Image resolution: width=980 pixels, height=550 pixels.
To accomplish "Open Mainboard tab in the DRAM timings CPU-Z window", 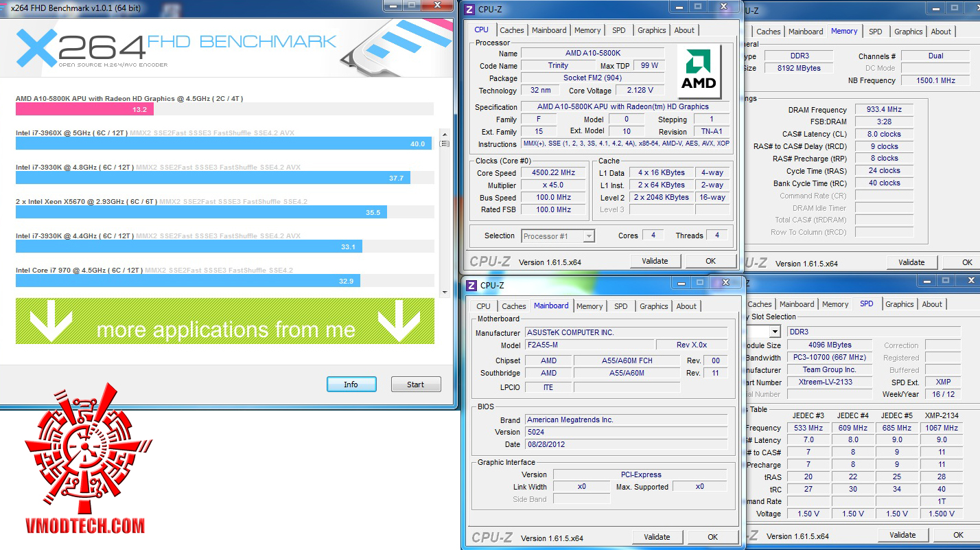I will coord(806,32).
